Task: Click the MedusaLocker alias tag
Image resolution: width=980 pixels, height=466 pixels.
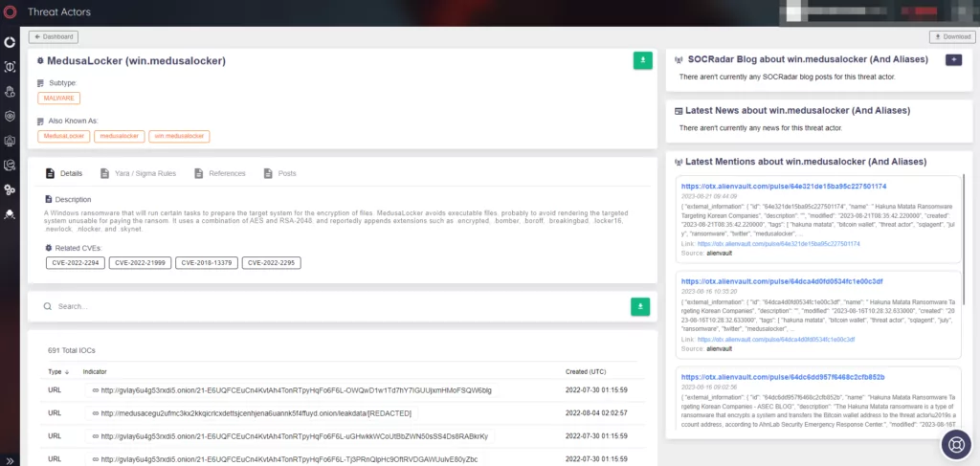Action: (x=64, y=136)
